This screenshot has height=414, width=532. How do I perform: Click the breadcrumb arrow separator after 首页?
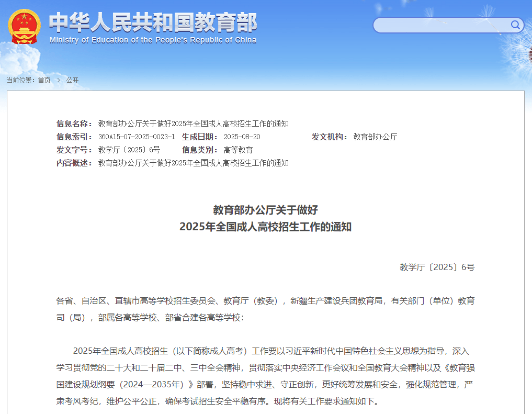59,80
